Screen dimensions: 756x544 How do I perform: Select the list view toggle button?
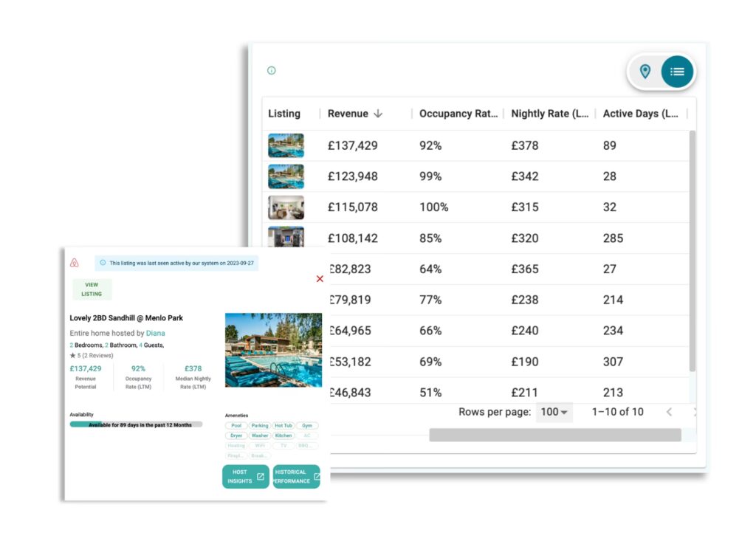tap(677, 72)
